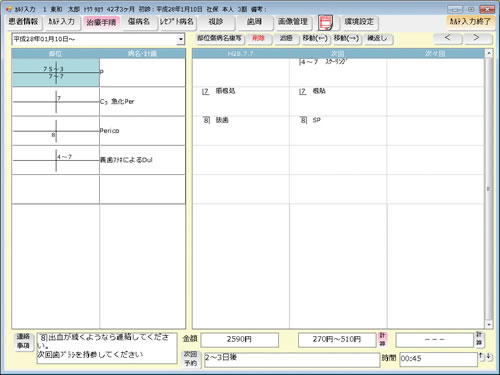Increase time with the up arrow by 00:45

click(x=481, y=357)
